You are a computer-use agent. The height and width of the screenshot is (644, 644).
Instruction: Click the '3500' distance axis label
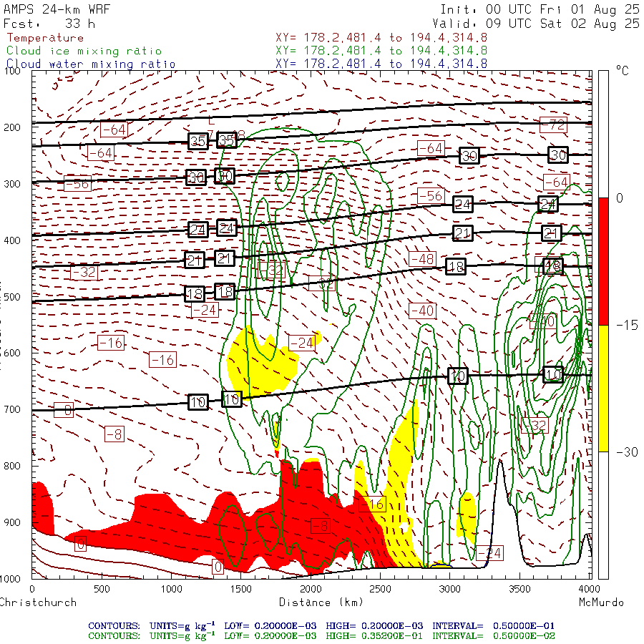coord(519,589)
